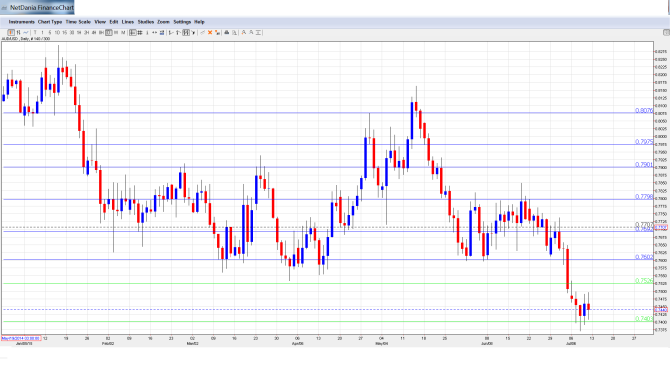Click the horizontal double-arrow toolbar icon
670x377 pixels.
tap(154, 32)
